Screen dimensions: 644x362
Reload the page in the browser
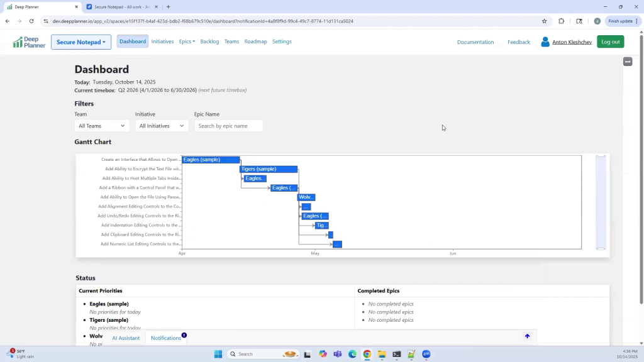[x=31, y=21]
